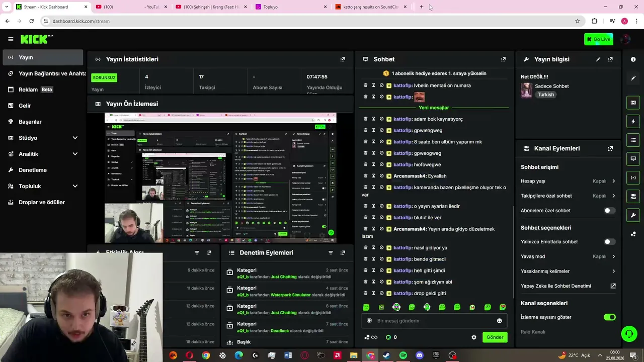644x362 pixels.
Task: Edit stream info with the pencil in Yayın bilgisi
Action: coord(598,59)
